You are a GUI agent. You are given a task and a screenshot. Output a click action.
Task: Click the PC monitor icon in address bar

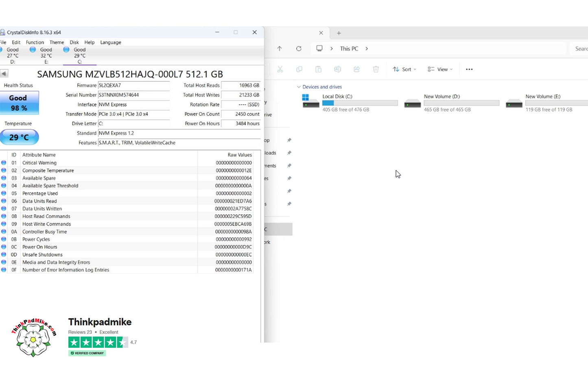pos(319,48)
